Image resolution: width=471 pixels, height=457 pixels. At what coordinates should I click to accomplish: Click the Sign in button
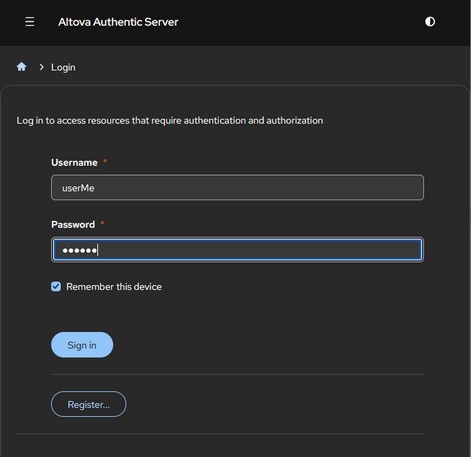click(82, 345)
